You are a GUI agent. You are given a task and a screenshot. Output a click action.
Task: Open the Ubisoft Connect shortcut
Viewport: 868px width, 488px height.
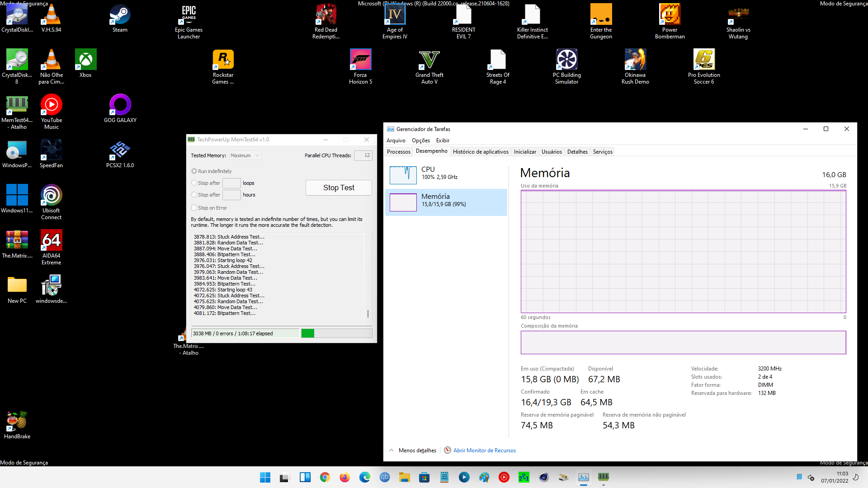(51, 202)
